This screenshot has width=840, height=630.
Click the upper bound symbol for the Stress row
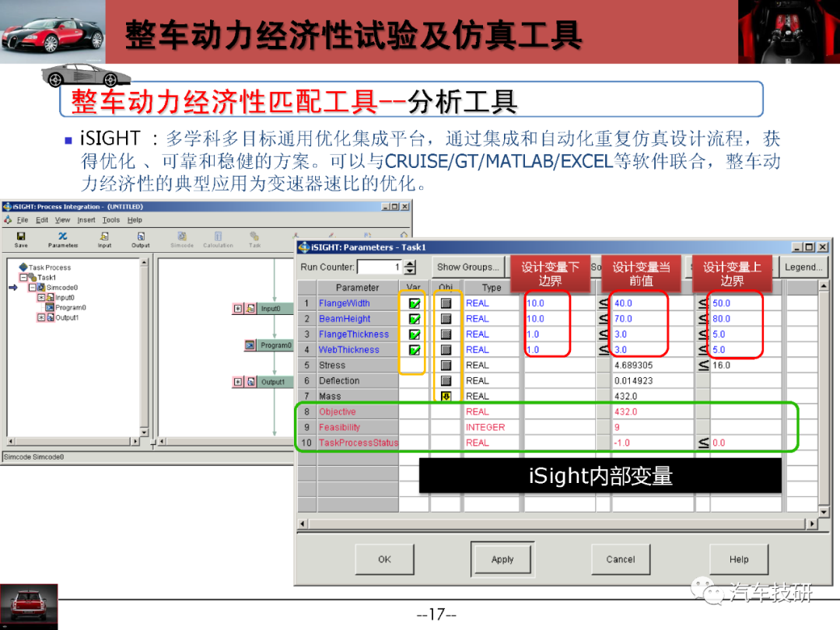703,366
